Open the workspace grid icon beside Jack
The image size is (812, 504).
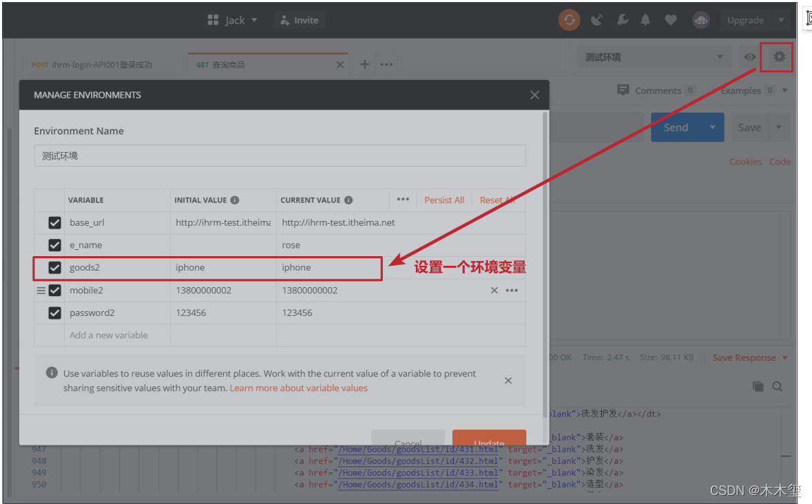click(213, 20)
